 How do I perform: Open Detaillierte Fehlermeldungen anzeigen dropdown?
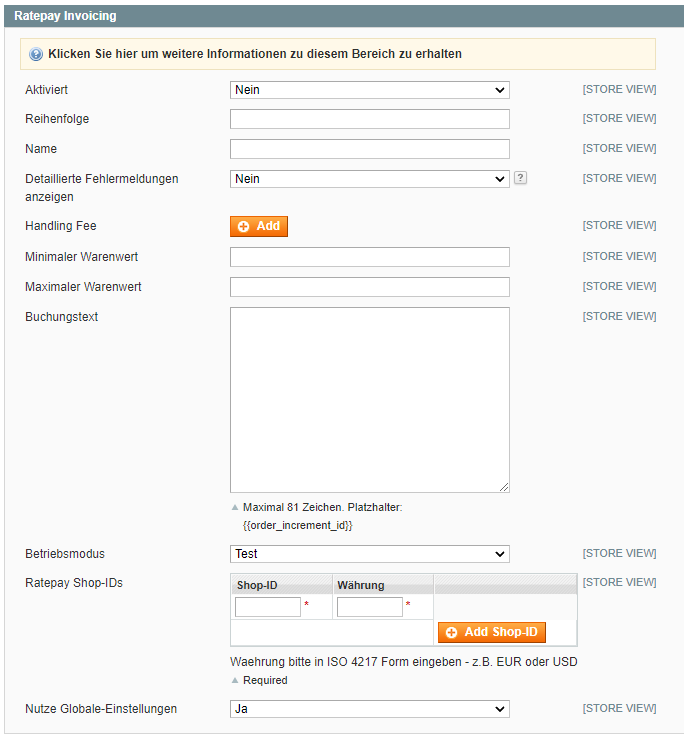click(370, 179)
